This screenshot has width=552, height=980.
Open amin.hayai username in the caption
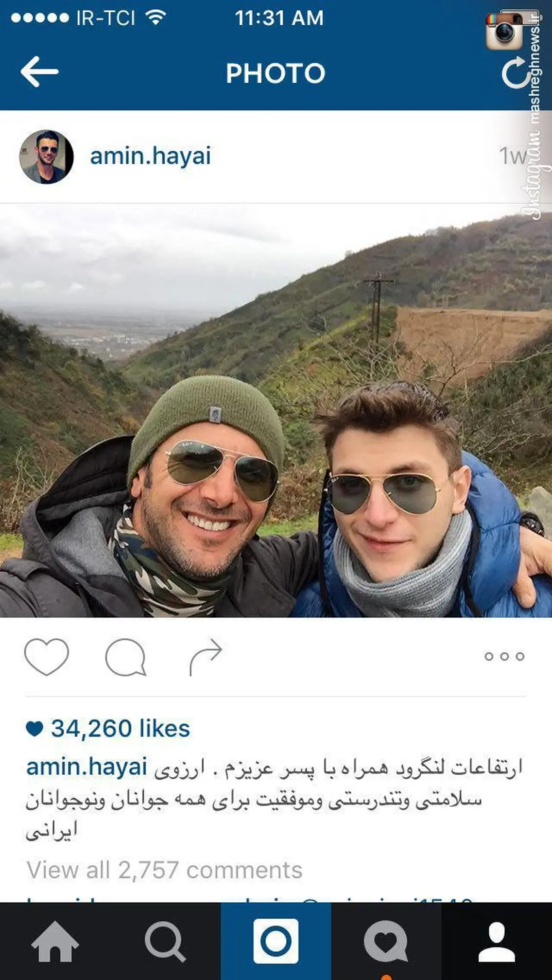(x=86, y=767)
